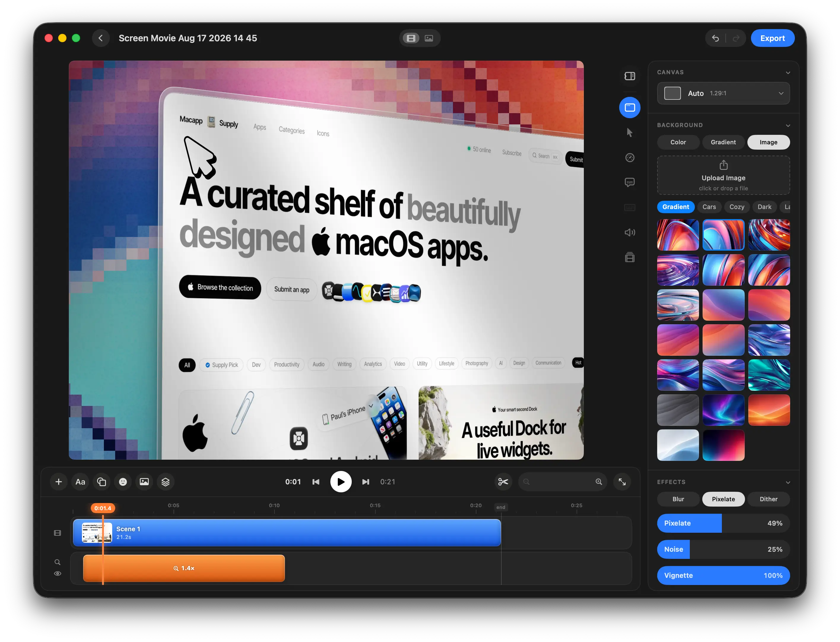Skip to the previous frame
This screenshot has width=840, height=642.
pos(316,482)
